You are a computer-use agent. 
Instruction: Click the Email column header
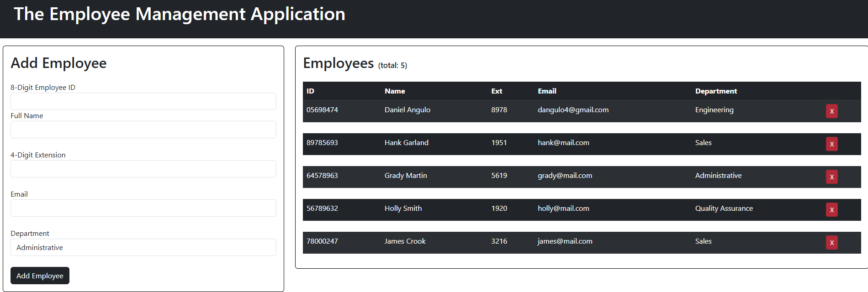pyautogui.click(x=547, y=91)
